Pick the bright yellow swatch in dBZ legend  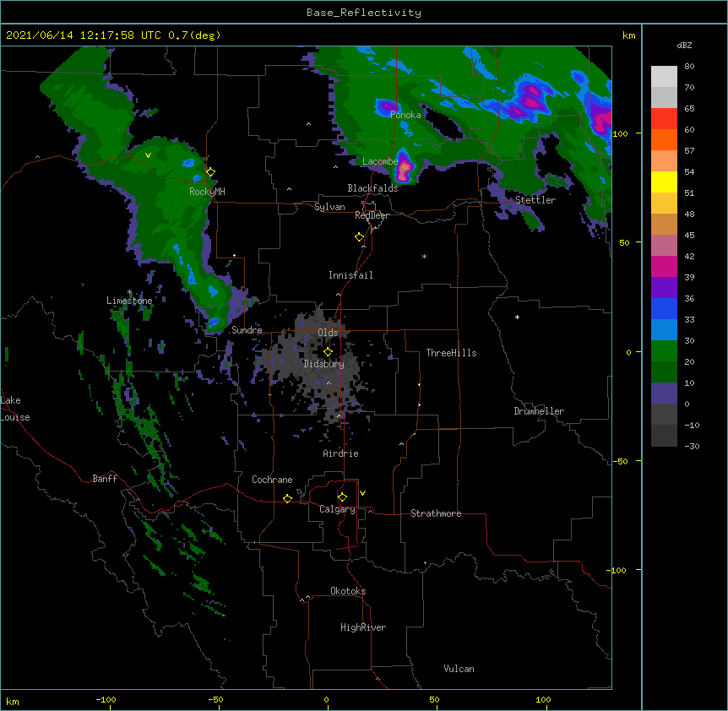click(x=664, y=182)
